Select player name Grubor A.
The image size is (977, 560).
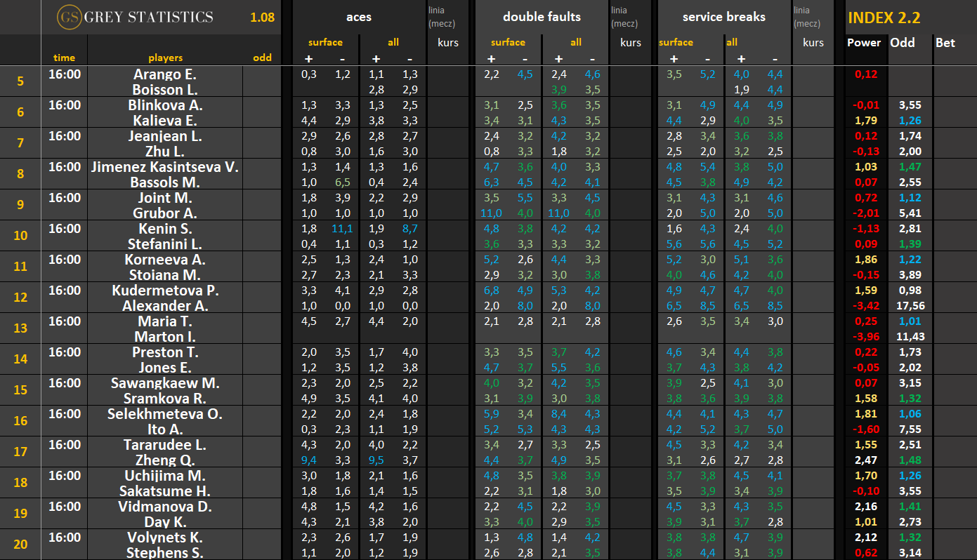pyautogui.click(x=165, y=213)
